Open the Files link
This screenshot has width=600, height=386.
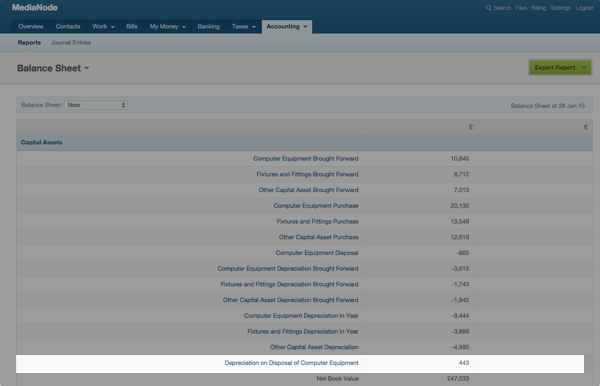click(521, 8)
